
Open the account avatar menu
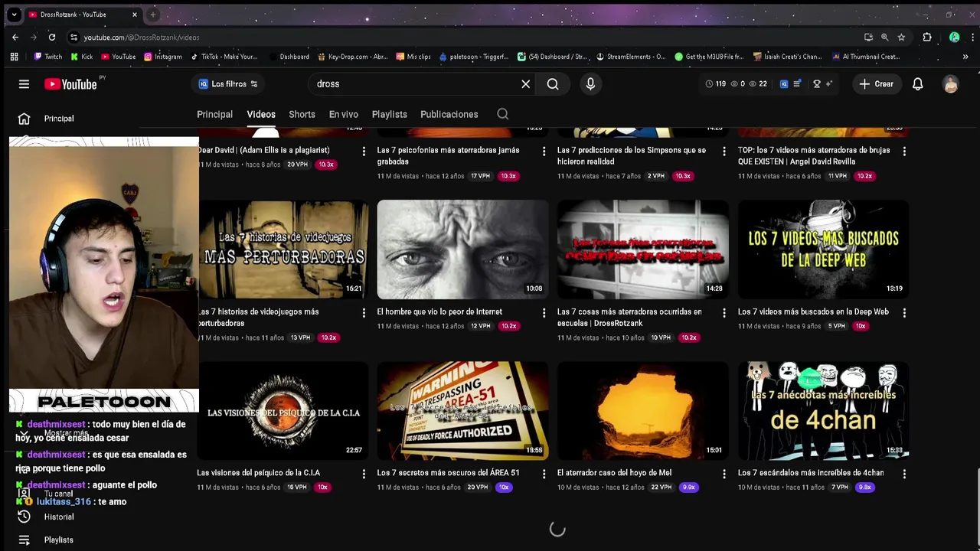click(x=951, y=84)
